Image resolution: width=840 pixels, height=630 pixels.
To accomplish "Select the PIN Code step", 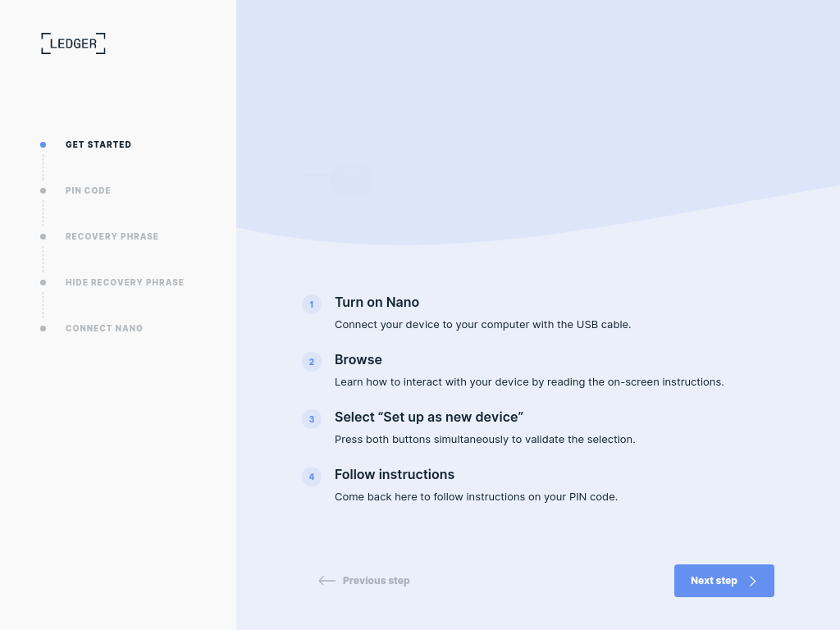I will tap(88, 190).
